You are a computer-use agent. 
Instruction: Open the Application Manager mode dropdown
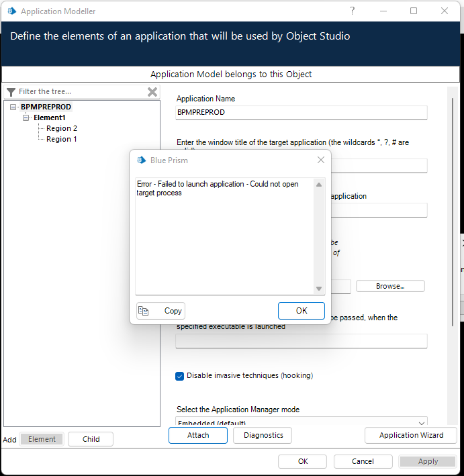click(x=301, y=422)
